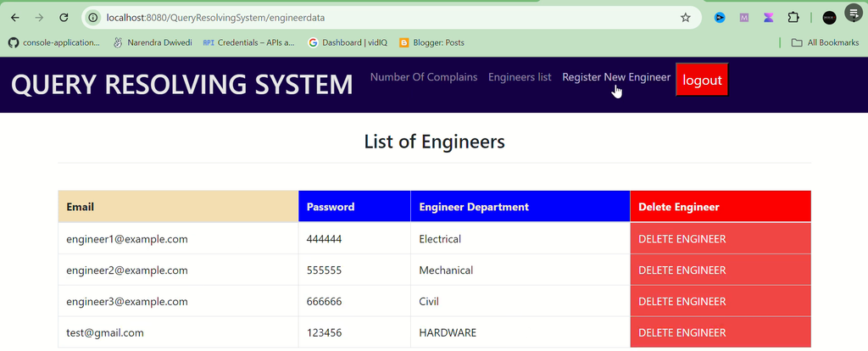Image resolution: width=868 pixels, height=351 pixels.
Task: Click the Mechanical department cell
Action: (x=520, y=270)
